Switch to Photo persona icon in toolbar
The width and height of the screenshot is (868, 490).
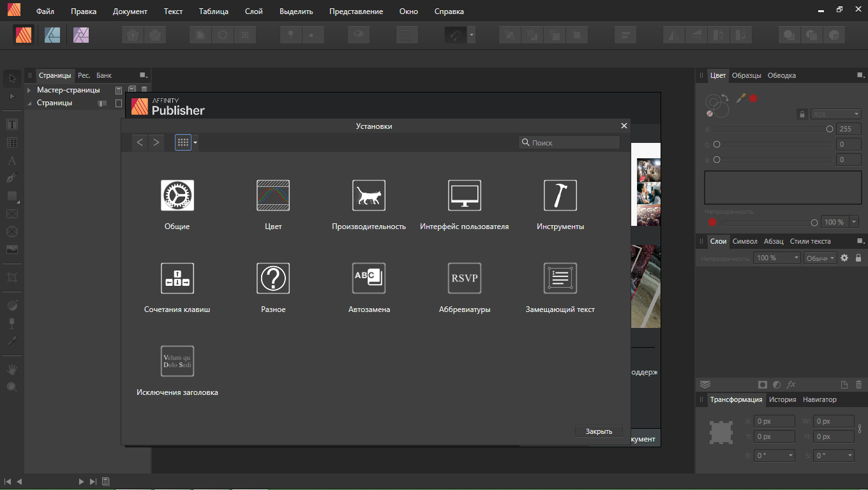click(x=81, y=34)
